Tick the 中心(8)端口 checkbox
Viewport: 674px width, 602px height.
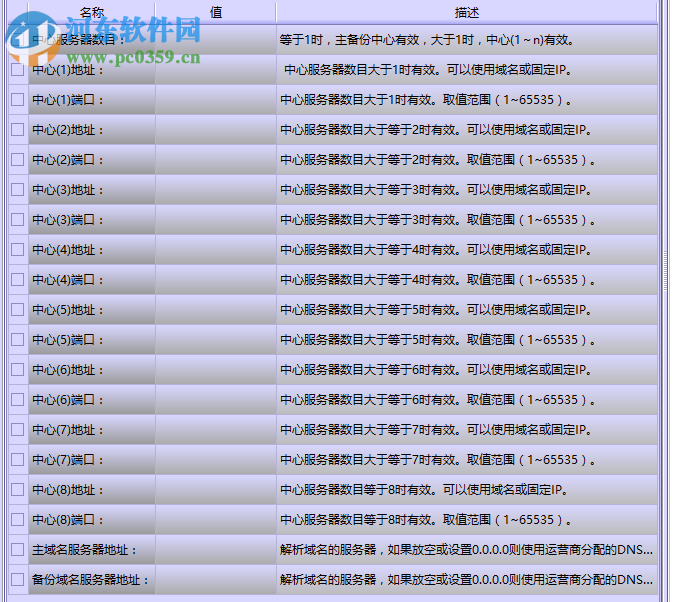[18, 520]
